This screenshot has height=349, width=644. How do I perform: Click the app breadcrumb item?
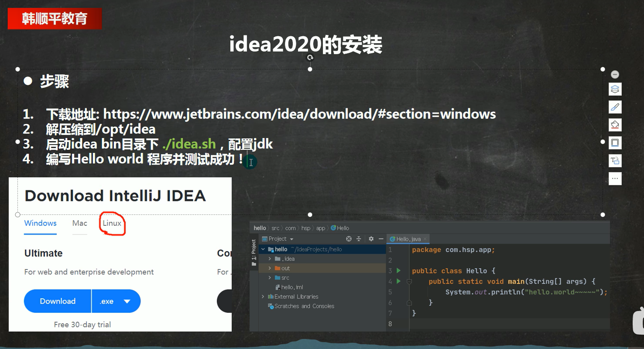coord(321,228)
